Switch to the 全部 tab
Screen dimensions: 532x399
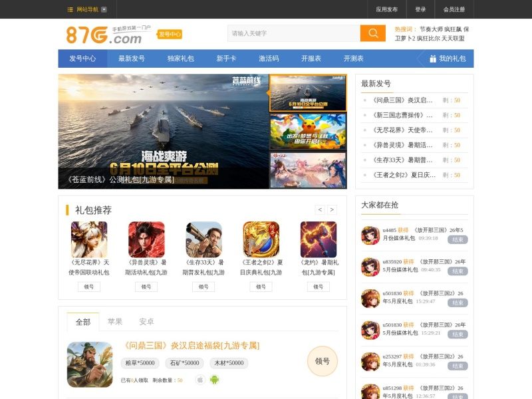click(83, 322)
